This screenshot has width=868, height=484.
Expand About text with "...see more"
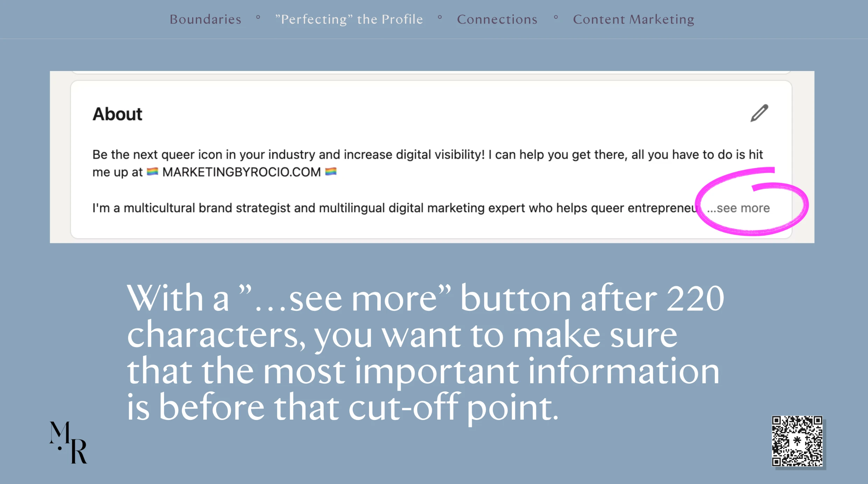738,208
